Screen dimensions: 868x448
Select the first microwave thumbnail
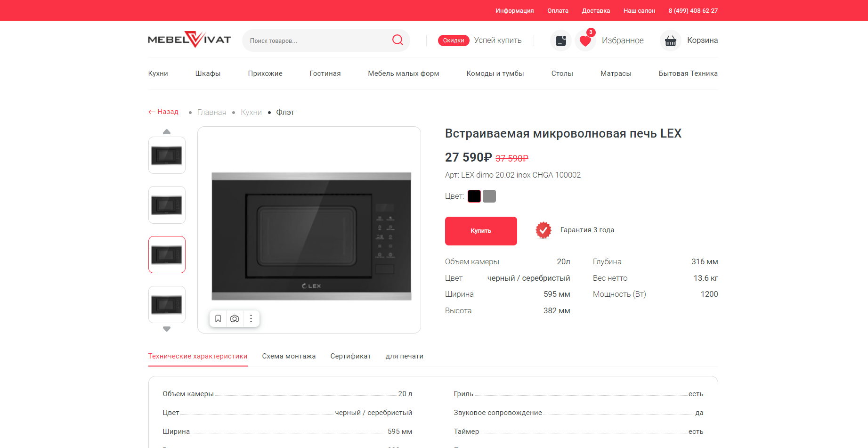167,155
